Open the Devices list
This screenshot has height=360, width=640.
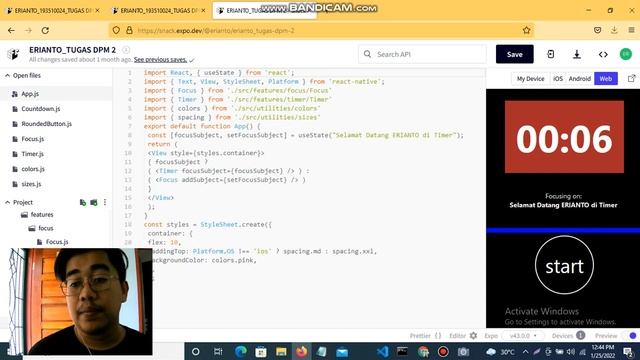click(568, 336)
